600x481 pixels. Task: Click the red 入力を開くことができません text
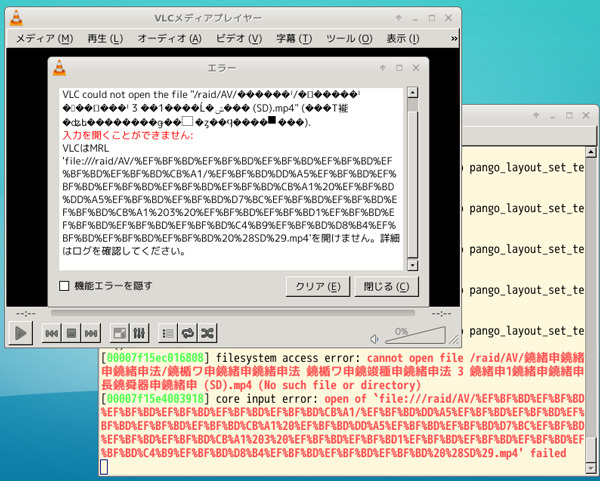[x=128, y=135]
